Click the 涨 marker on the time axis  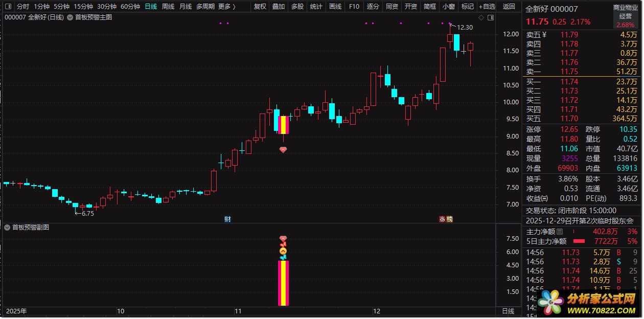[443, 219]
